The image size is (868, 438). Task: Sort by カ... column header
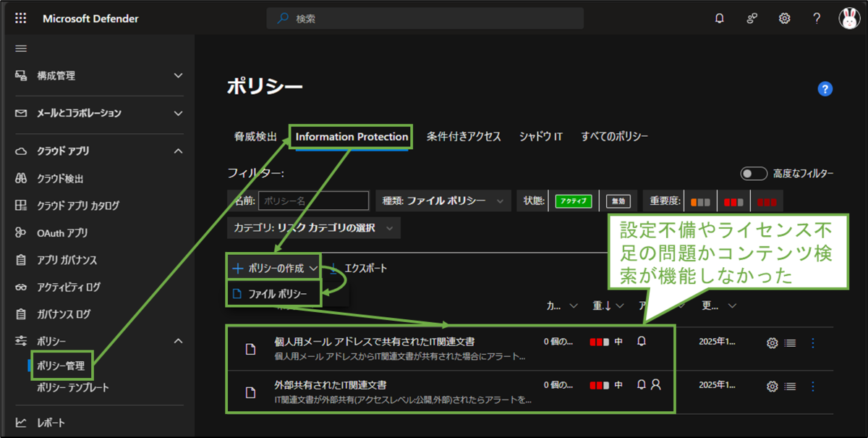coord(562,306)
